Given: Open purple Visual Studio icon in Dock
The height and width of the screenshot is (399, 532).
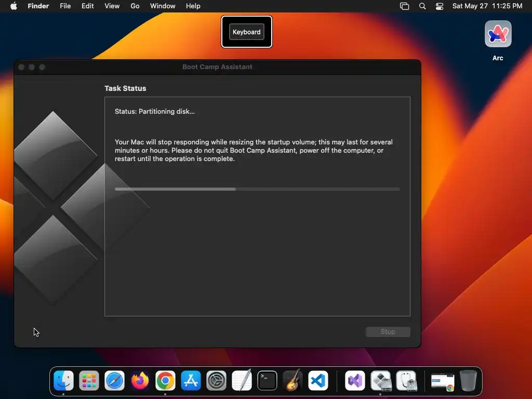Looking at the screenshot, I should coord(355,380).
